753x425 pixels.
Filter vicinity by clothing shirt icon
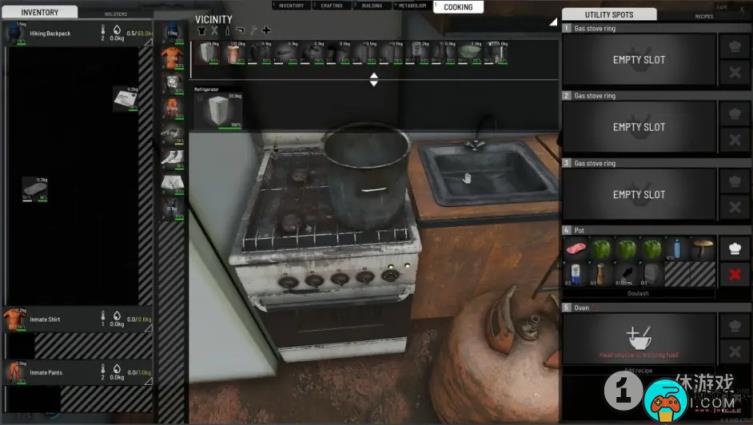202,31
